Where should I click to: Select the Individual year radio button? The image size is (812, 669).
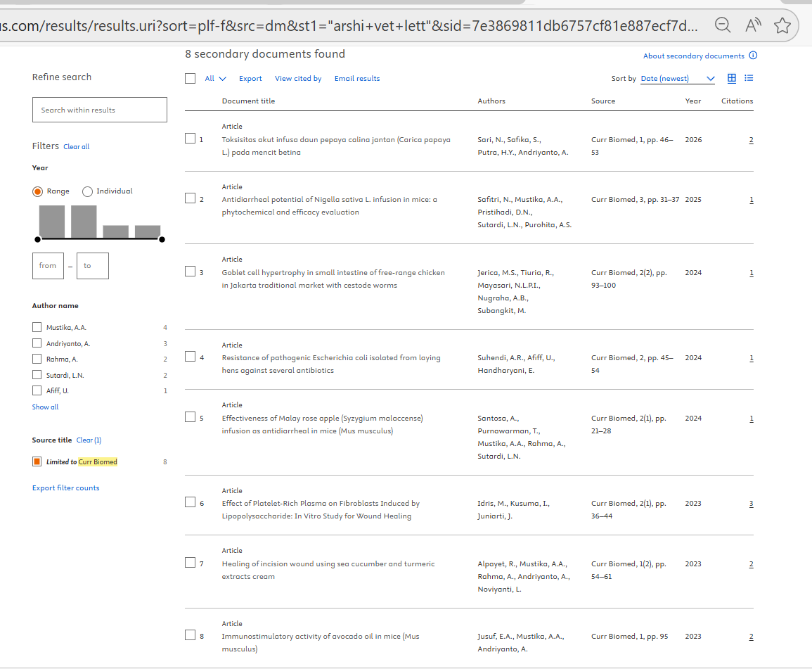point(88,191)
